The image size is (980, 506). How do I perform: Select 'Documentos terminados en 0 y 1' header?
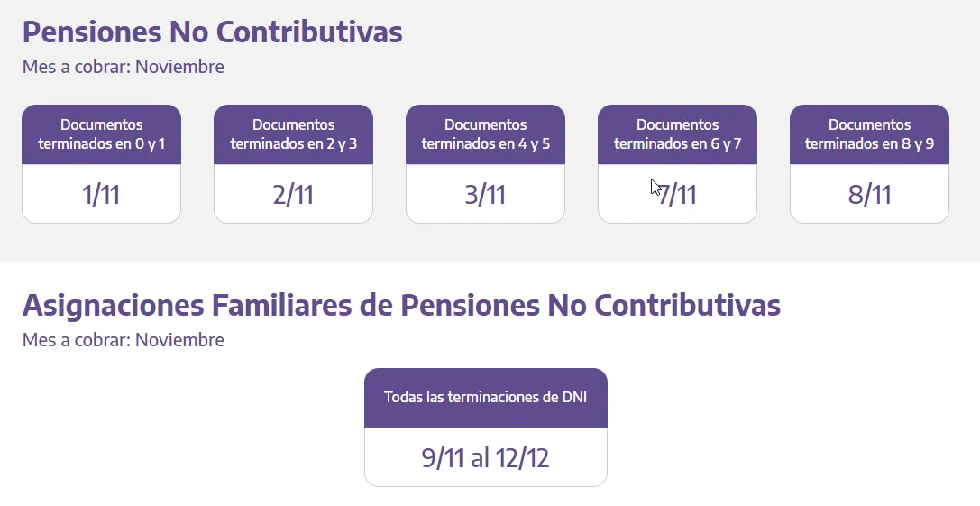click(101, 134)
